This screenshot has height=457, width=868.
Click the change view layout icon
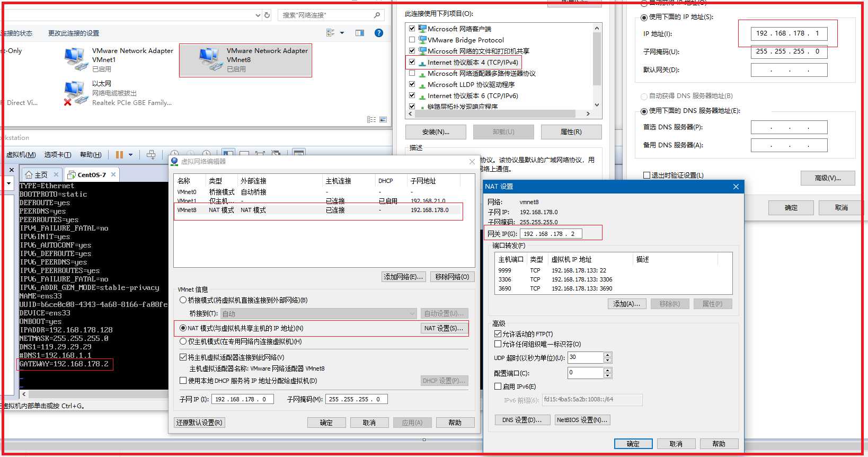(x=331, y=33)
